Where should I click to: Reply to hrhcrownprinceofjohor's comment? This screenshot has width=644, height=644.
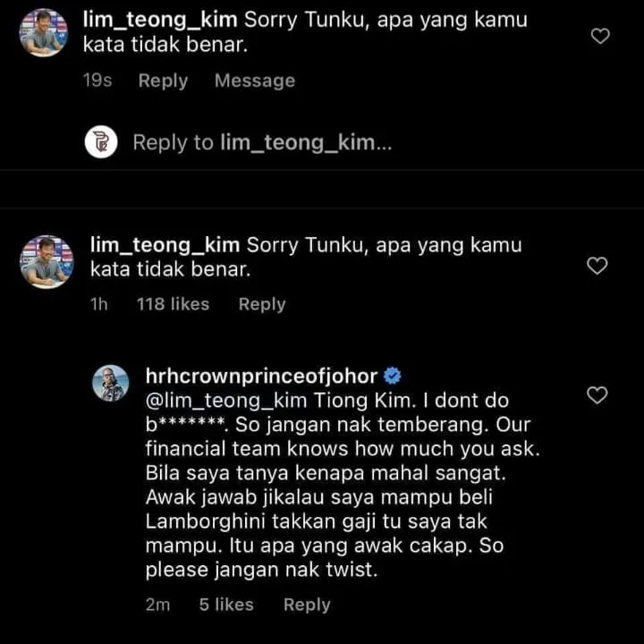307,605
